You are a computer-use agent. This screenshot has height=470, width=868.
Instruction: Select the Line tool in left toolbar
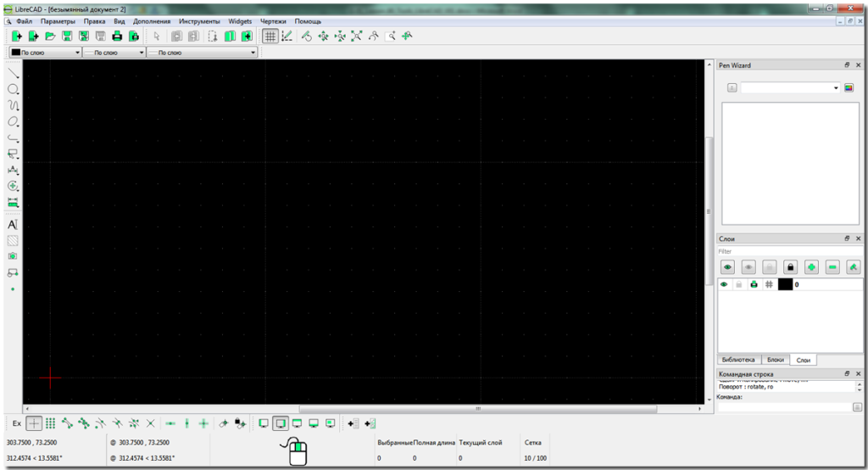pyautogui.click(x=13, y=74)
